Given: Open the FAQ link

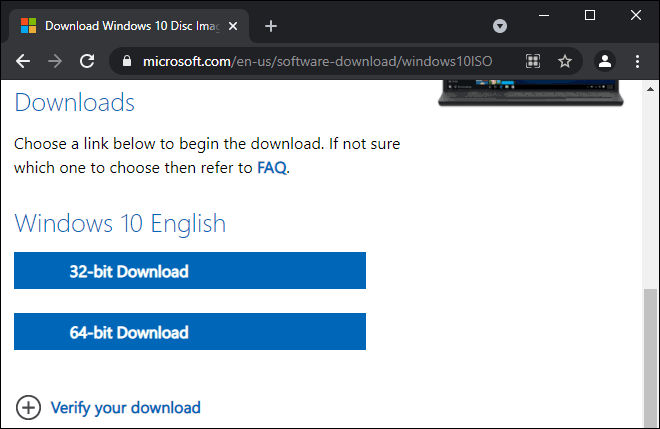Looking at the screenshot, I should [x=272, y=168].
